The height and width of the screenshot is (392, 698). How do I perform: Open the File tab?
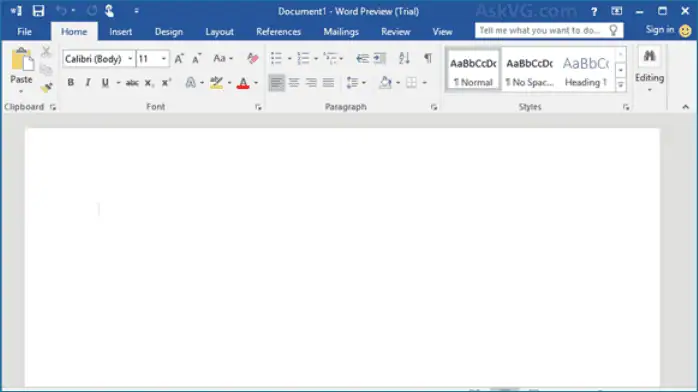(24, 32)
